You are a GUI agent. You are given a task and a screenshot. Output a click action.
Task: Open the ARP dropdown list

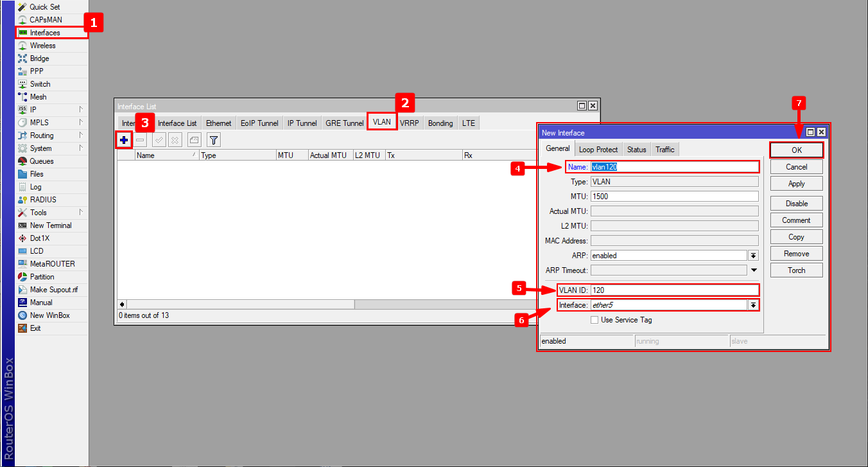[753, 256]
